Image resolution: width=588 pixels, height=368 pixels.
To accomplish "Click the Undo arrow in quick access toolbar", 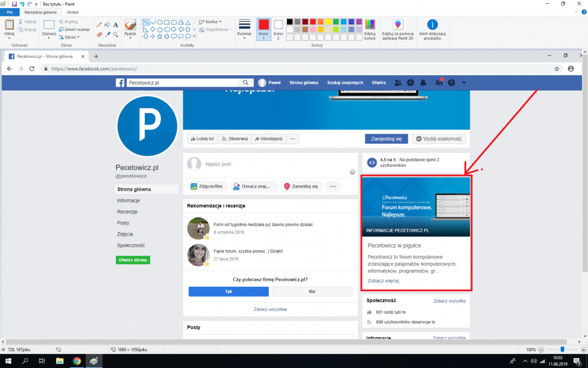I will point(22,3).
